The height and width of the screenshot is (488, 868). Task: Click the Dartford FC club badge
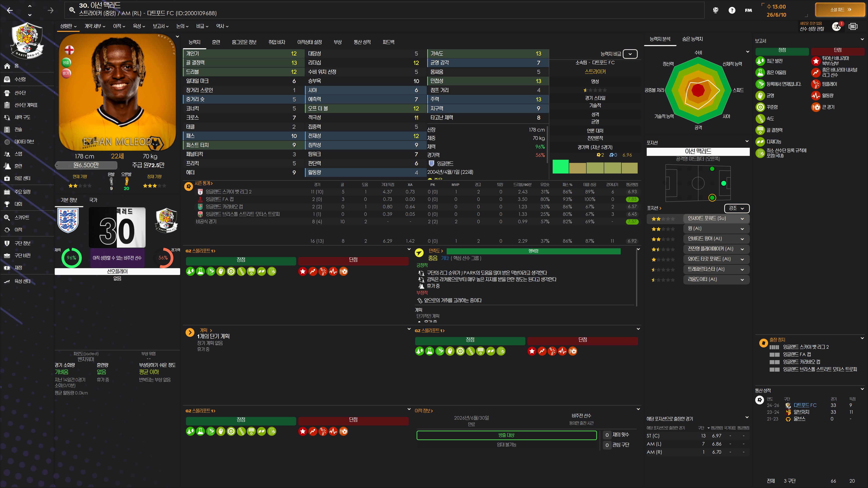click(27, 40)
